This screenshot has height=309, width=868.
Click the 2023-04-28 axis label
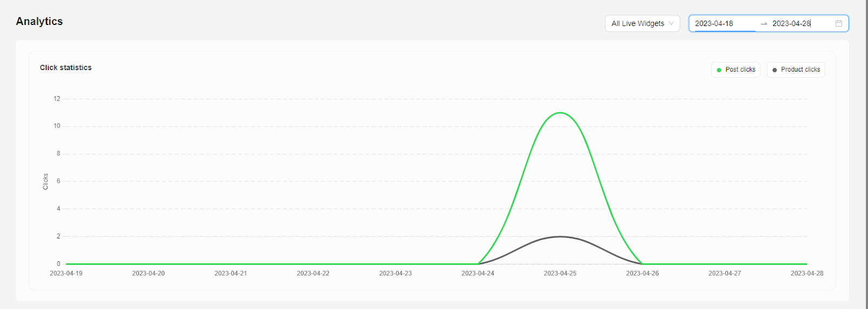click(x=807, y=273)
